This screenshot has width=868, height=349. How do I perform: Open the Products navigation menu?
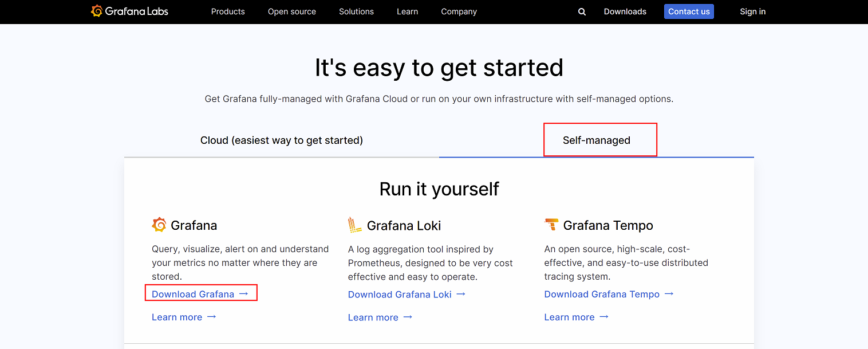coord(228,11)
